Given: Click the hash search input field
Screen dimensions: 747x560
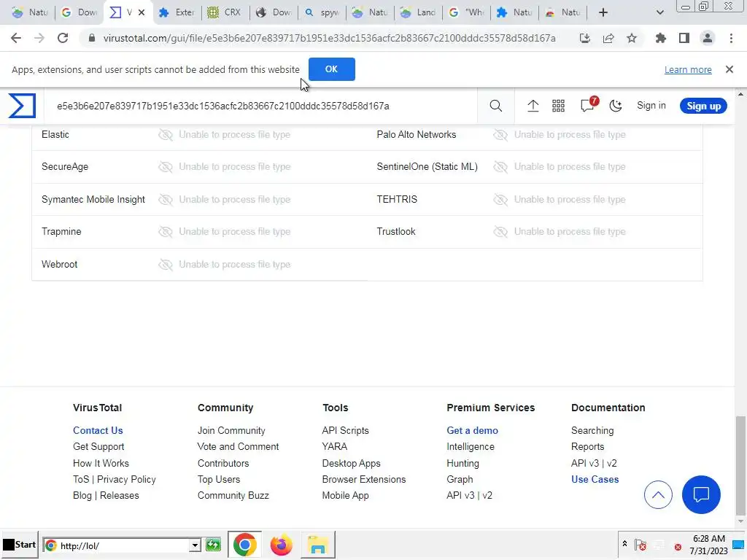Looking at the screenshot, I should pyautogui.click(x=260, y=106).
